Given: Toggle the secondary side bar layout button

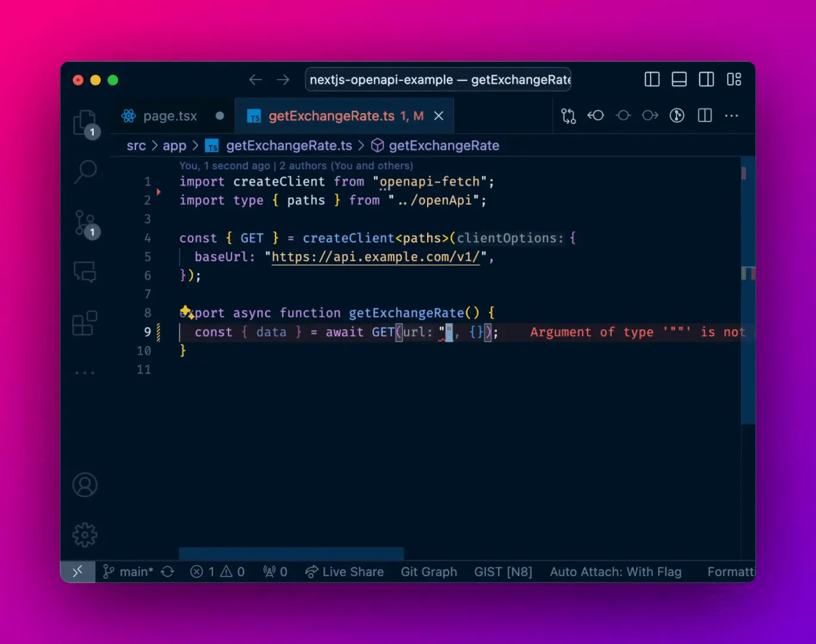Looking at the screenshot, I should click(x=706, y=79).
